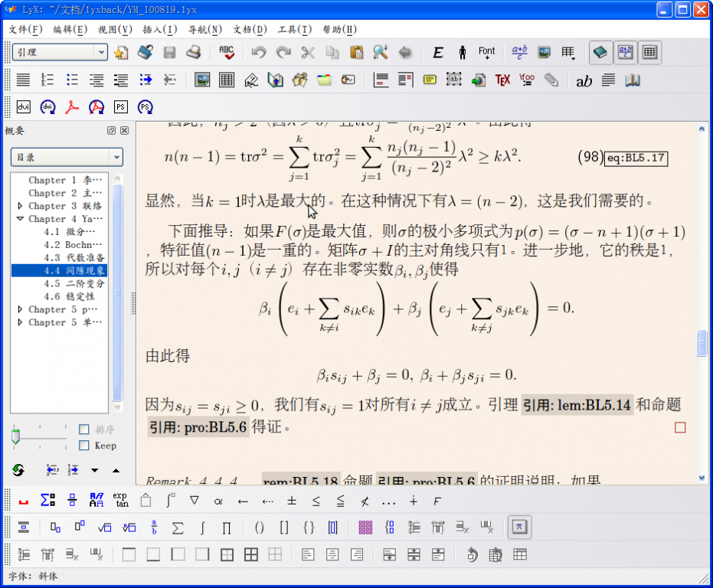Click the emphasized E text style icon
The width and height of the screenshot is (713, 588).
pos(438,52)
